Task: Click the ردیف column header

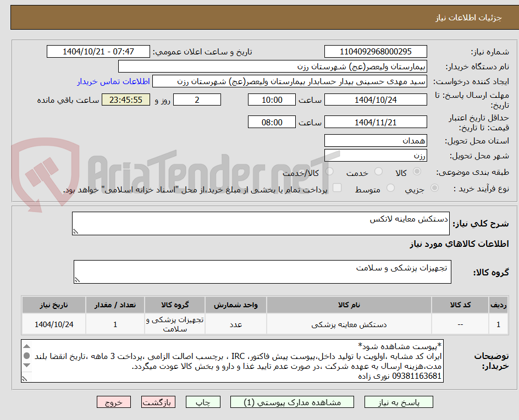Action: pyautogui.click(x=499, y=305)
